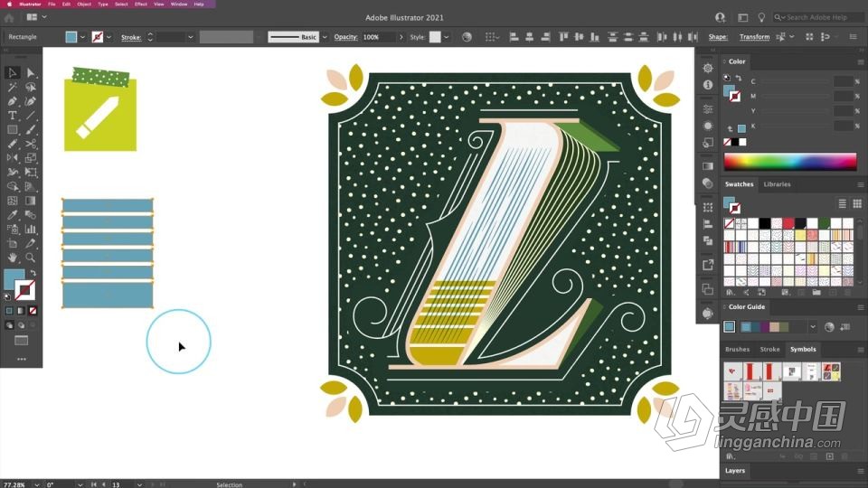Set None mode button in toolbox
The image size is (868, 488).
click(33, 311)
